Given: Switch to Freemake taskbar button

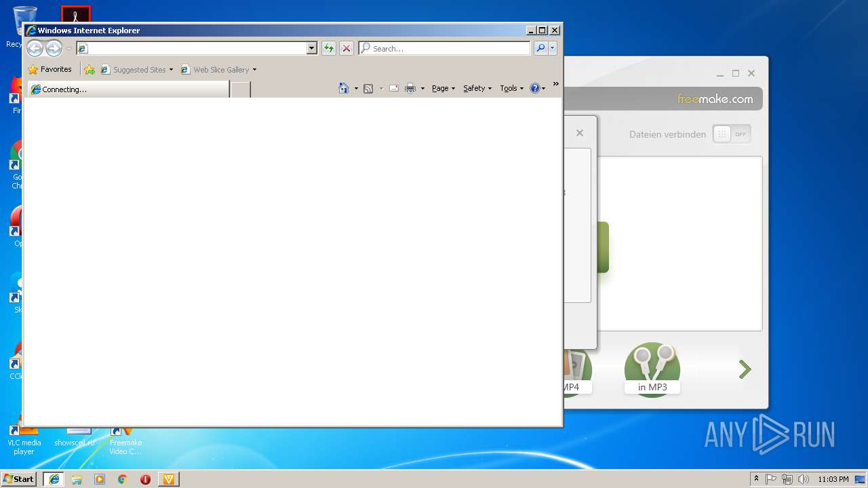Looking at the screenshot, I should (169, 479).
